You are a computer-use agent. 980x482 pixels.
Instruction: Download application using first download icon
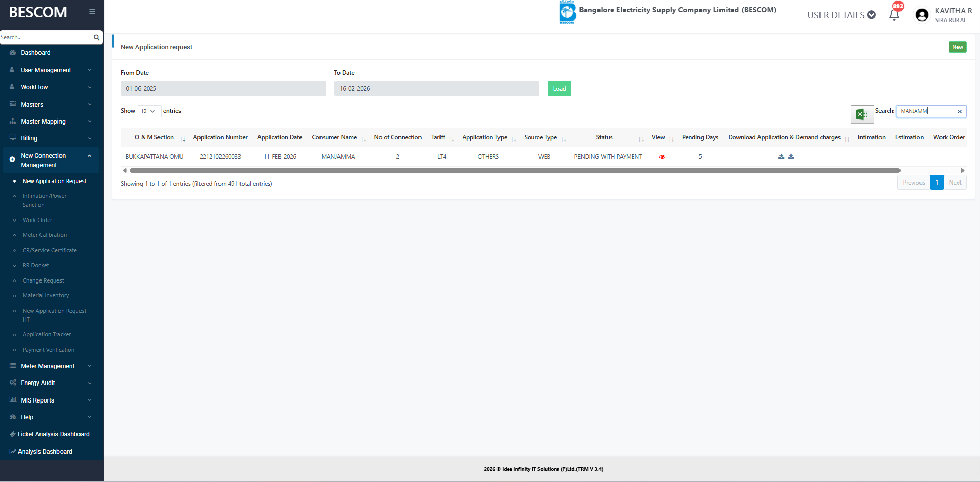coord(781,157)
